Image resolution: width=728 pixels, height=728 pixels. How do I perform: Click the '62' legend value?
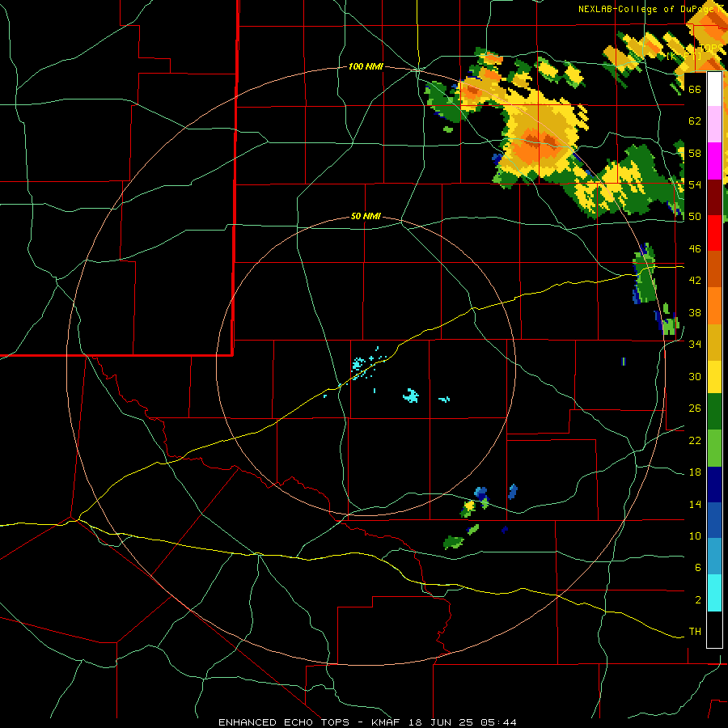(695, 121)
